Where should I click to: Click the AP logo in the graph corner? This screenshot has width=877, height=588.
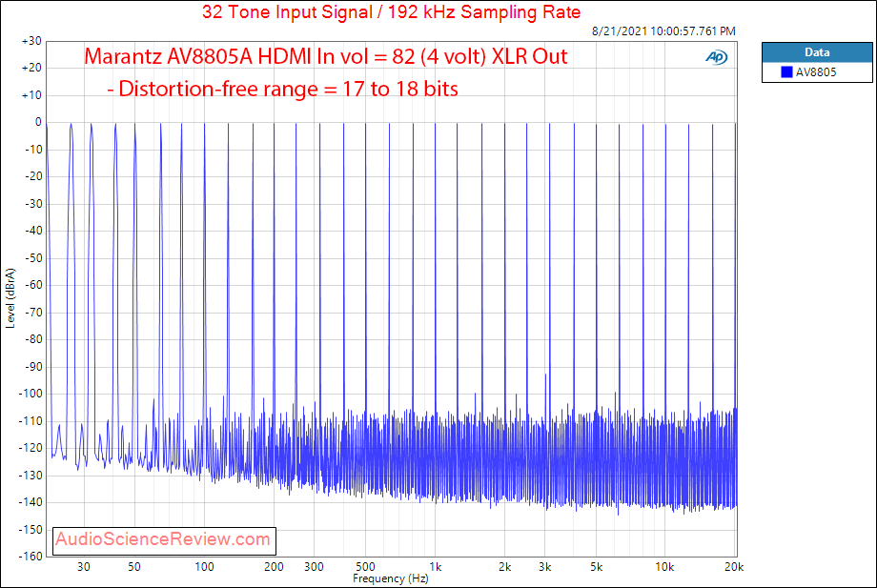coord(717,57)
